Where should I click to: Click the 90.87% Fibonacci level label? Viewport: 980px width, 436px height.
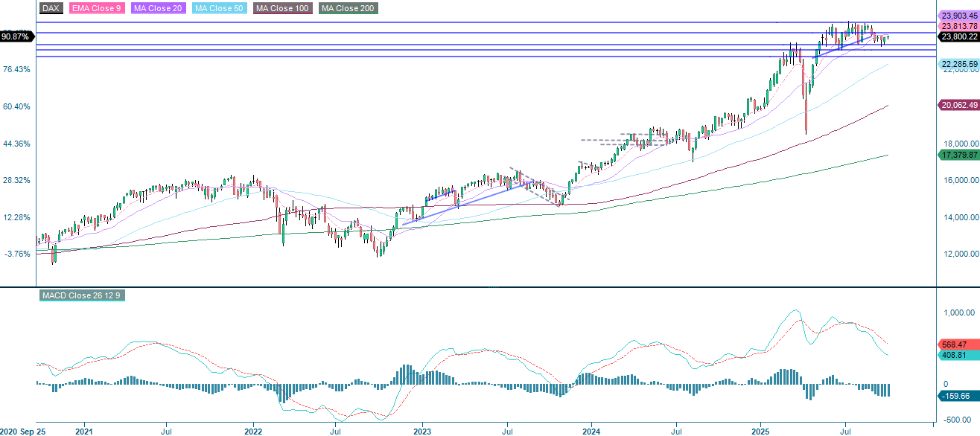[16, 34]
